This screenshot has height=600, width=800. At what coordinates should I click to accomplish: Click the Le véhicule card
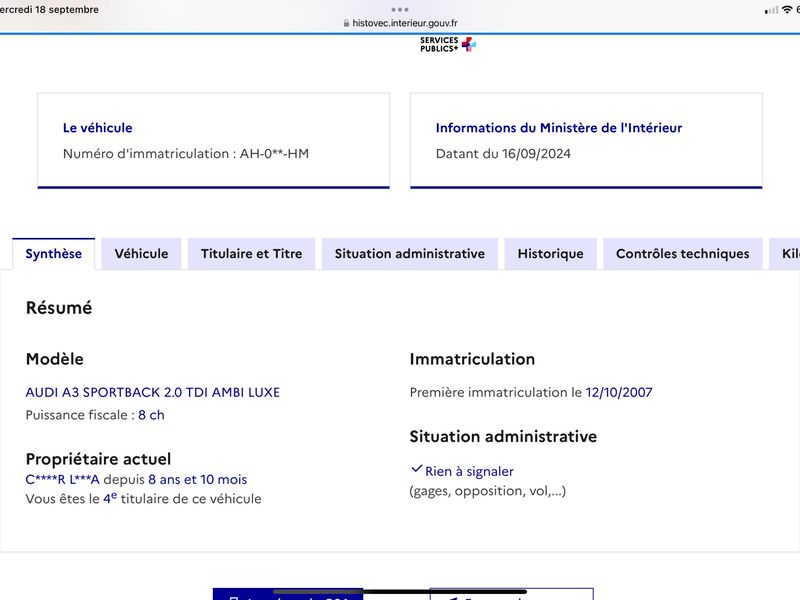pyautogui.click(x=214, y=141)
